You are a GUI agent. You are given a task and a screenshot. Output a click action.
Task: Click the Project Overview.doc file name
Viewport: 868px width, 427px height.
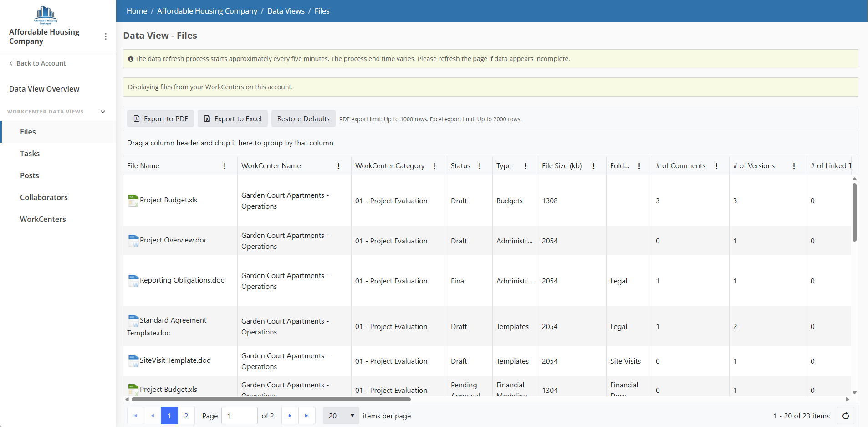click(174, 240)
